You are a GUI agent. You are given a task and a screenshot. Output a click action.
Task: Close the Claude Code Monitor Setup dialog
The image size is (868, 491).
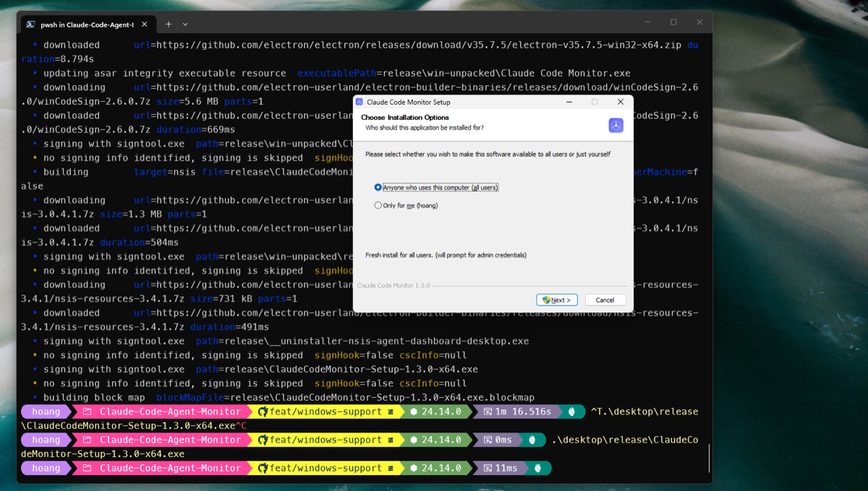[620, 102]
